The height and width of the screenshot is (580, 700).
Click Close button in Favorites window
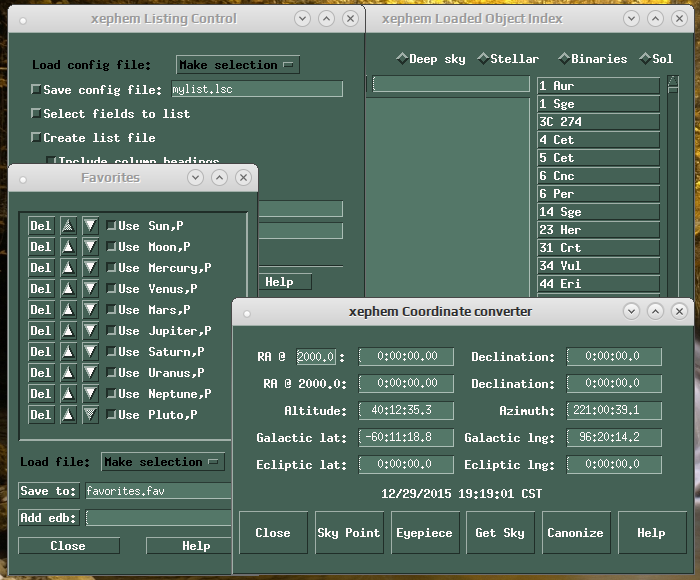pyautogui.click(x=69, y=546)
